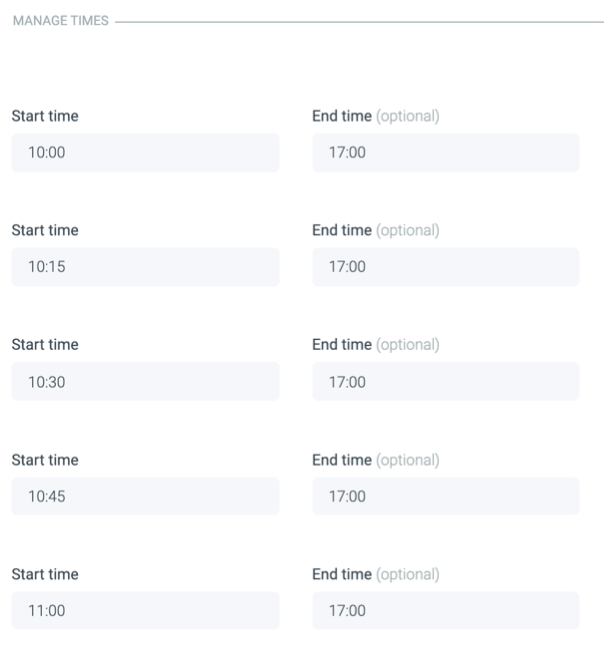Edit the Start time field showing 10:45

point(145,496)
